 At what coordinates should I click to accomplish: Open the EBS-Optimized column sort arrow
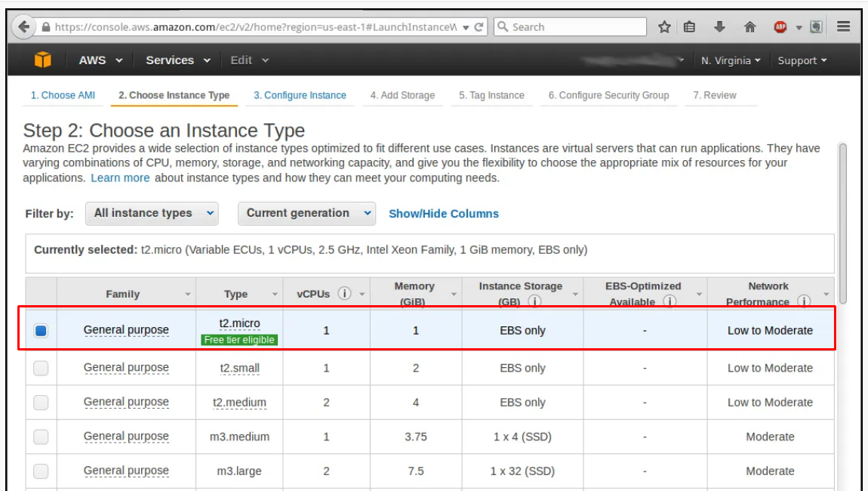tap(699, 295)
